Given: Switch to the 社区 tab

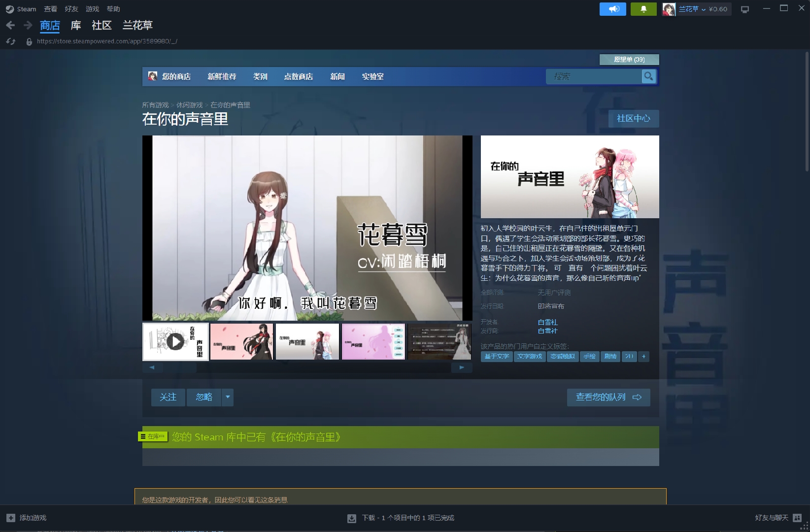Looking at the screenshot, I should point(101,25).
